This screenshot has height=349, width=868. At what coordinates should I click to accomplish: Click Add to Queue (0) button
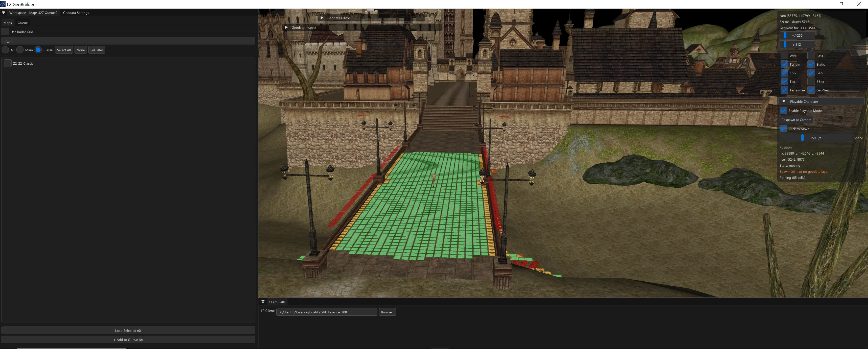point(128,340)
